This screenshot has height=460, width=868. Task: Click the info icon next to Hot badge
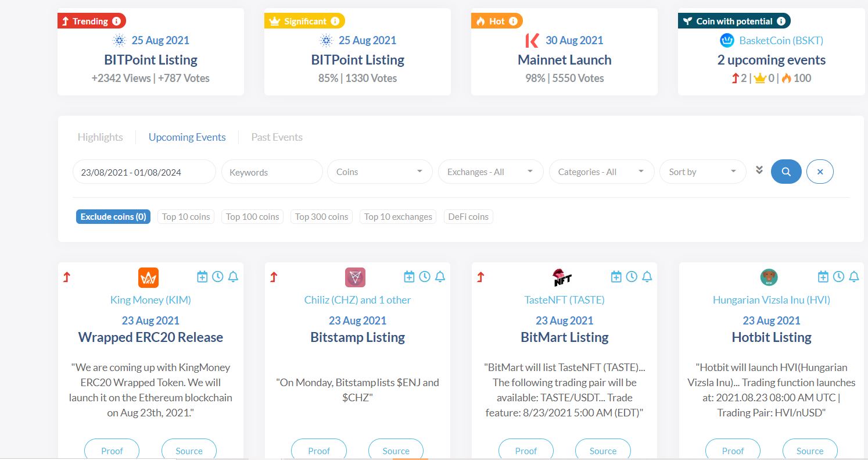coord(513,22)
